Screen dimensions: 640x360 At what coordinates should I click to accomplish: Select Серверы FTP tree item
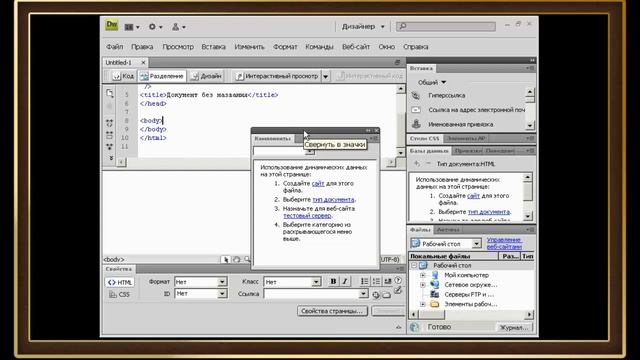pos(469,294)
